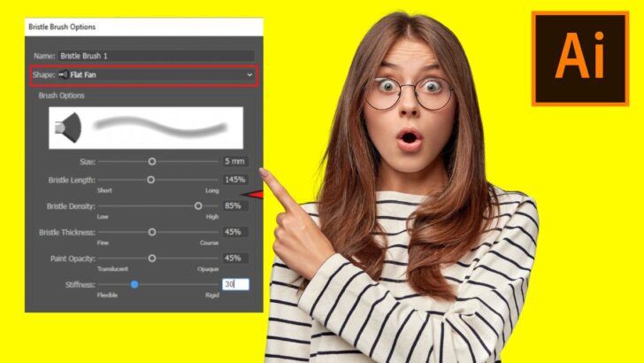Click the Fine label under Bristle Thickness
The image size is (644, 363).
coord(103,243)
